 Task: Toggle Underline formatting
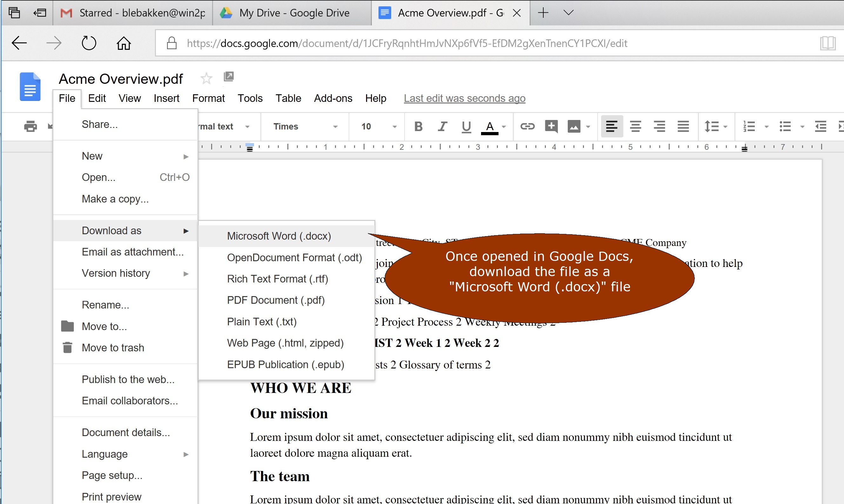tap(466, 127)
